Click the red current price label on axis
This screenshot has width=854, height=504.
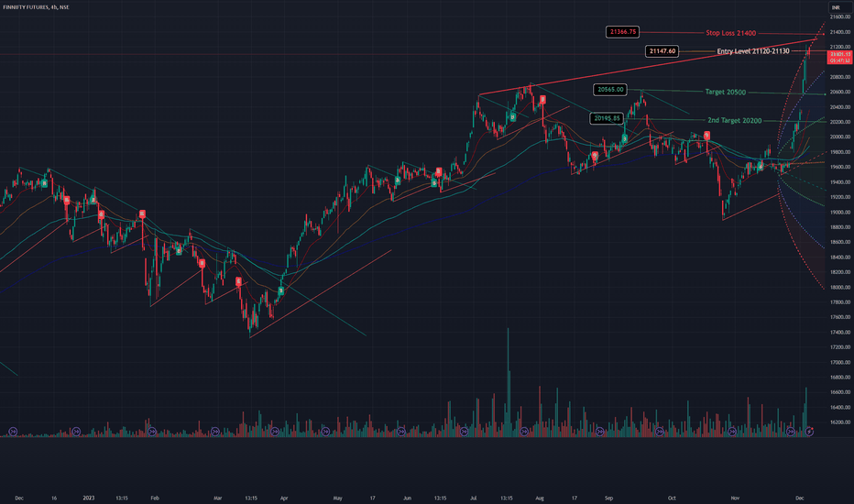pyautogui.click(x=840, y=58)
